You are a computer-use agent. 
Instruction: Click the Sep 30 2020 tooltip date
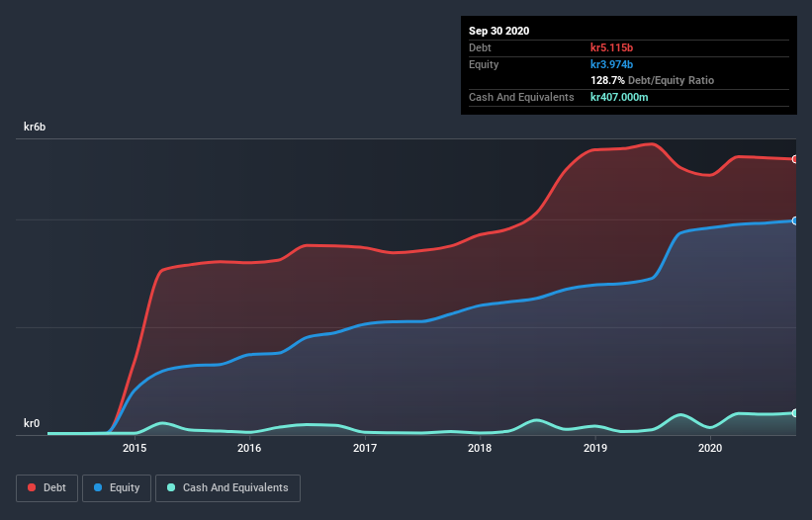499,31
